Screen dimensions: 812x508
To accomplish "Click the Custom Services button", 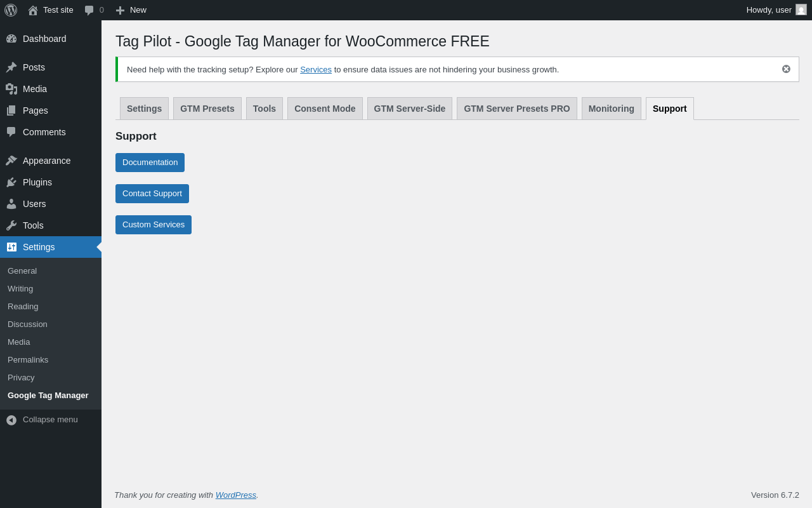I will pos(154,225).
